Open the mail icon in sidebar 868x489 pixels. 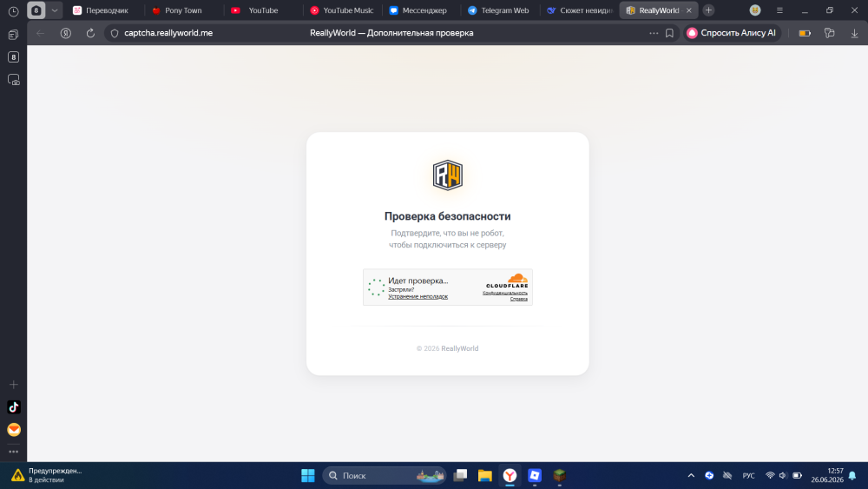pyautogui.click(x=14, y=430)
